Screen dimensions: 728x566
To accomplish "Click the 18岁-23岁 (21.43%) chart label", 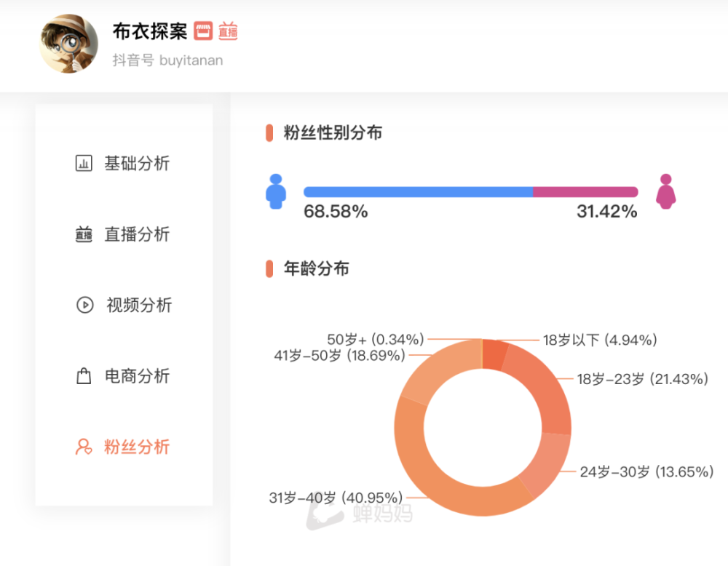I will click(642, 379).
